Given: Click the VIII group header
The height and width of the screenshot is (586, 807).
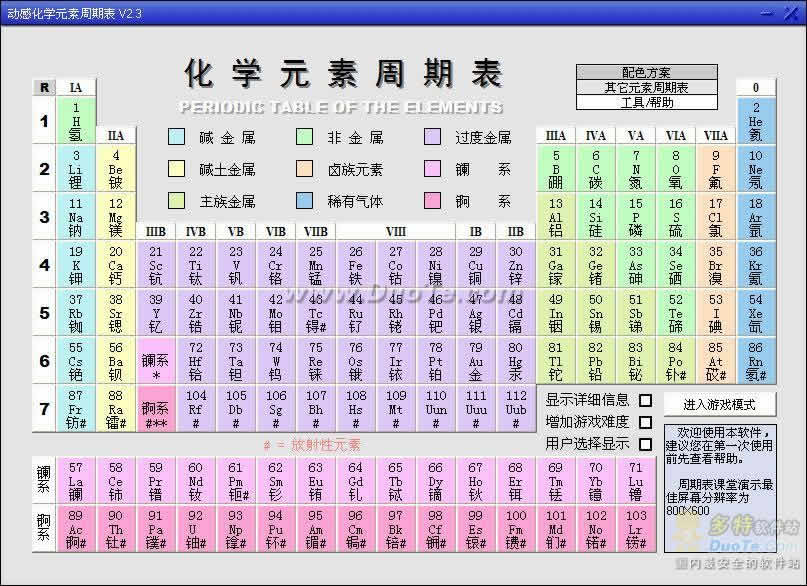Looking at the screenshot, I should pyautogui.click(x=396, y=232).
